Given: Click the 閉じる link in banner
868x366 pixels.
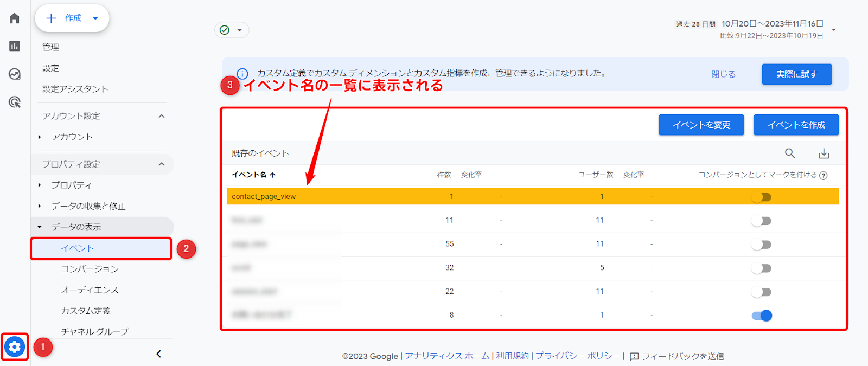Looking at the screenshot, I should click(723, 74).
